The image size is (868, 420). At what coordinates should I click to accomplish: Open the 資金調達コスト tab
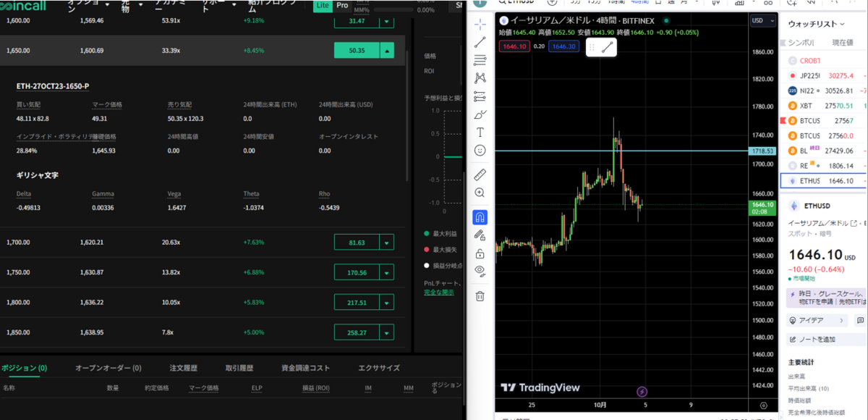[305, 368]
